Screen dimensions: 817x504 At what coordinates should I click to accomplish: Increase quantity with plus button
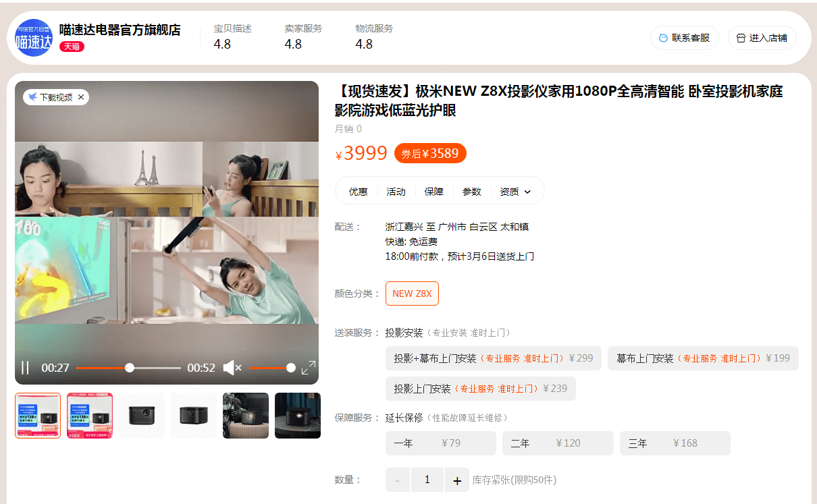[457, 480]
